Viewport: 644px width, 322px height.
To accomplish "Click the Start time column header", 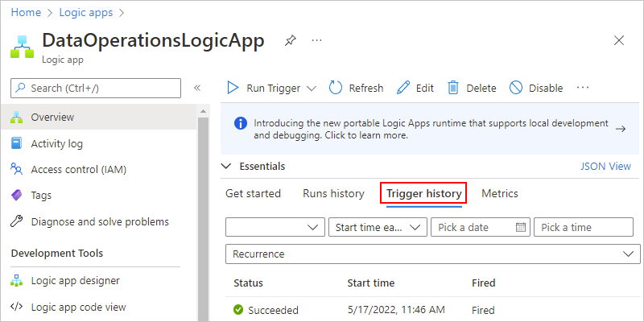I will (x=371, y=283).
